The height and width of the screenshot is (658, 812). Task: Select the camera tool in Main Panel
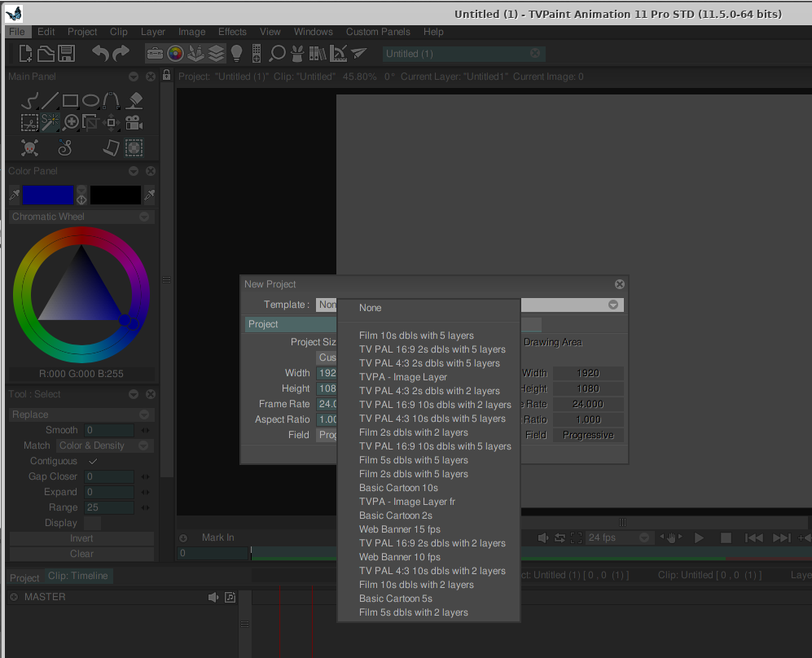click(134, 123)
